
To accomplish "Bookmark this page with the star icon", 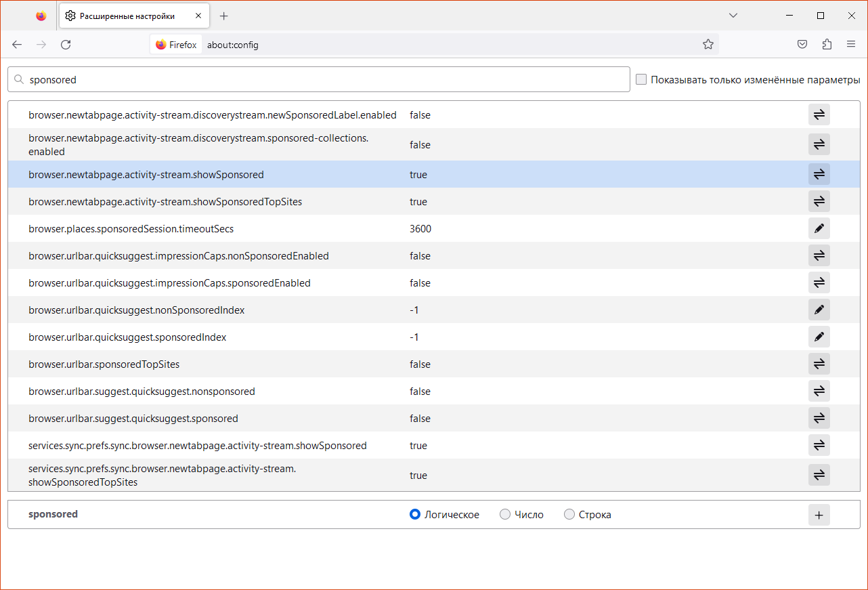I will [x=708, y=45].
